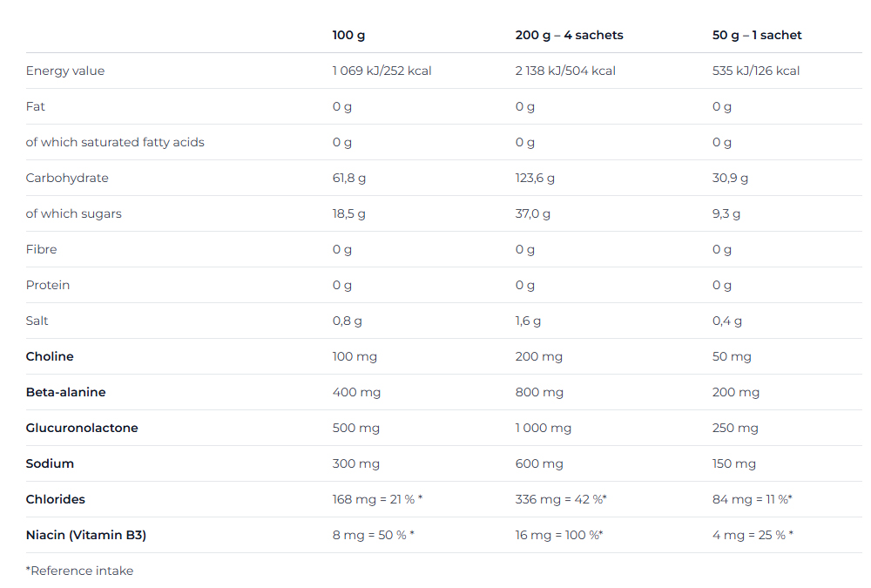Viewport: 871px width, 588px height.
Task: Select the "of which saturated fatty acids" label
Action: (x=115, y=143)
